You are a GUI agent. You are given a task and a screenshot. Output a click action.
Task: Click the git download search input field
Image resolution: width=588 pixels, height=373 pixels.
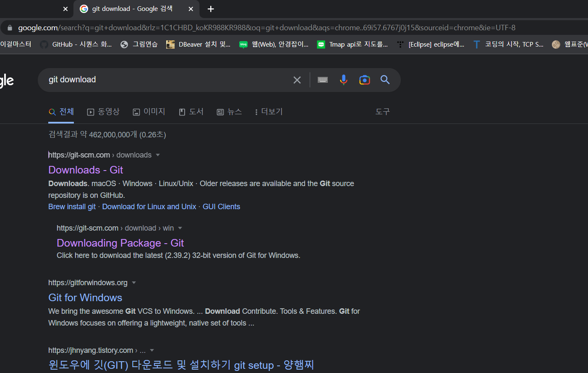coord(168,80)
